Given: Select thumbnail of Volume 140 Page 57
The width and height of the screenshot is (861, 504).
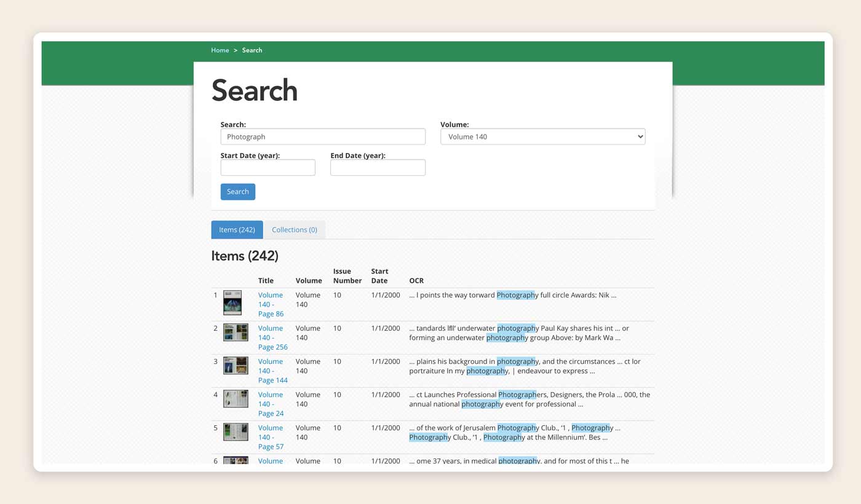Looking at the screenshot, I should (x=236, y=432).
